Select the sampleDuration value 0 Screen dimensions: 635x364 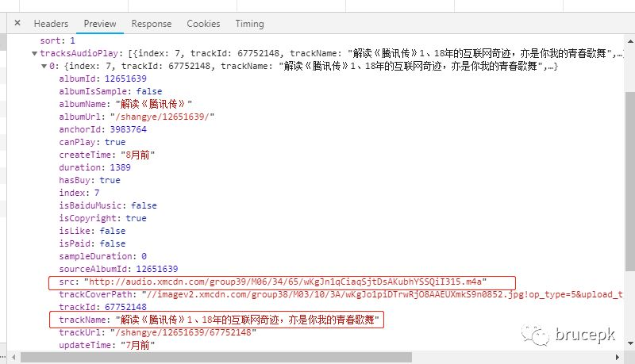pyautogui.click(x=144, y=256)
